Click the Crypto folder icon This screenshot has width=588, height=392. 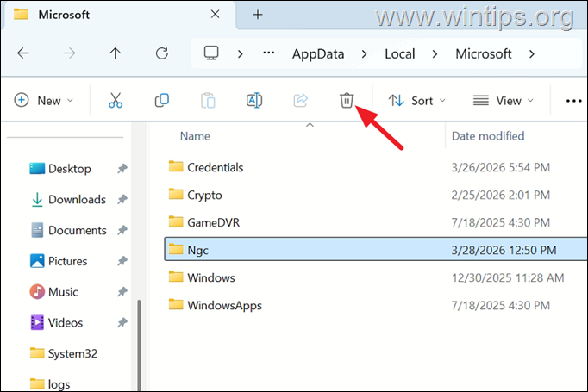point(176,194)
